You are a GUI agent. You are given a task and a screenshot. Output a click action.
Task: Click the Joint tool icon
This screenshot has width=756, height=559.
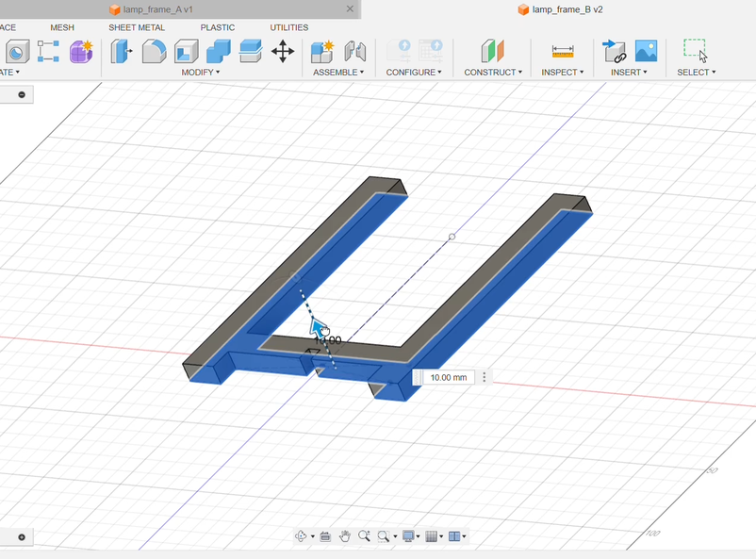(354, 51)
